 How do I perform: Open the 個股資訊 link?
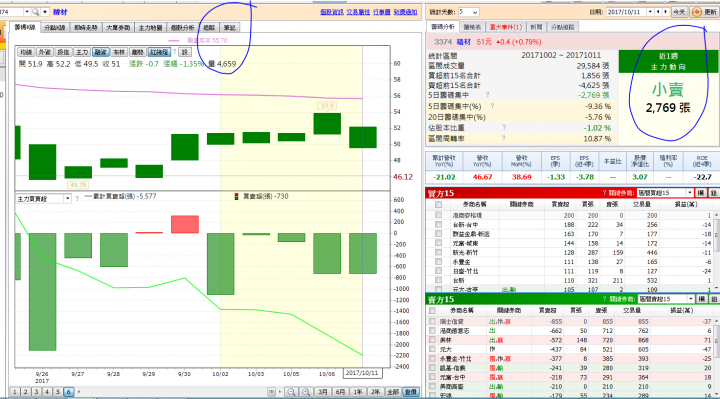pos(332,12)
